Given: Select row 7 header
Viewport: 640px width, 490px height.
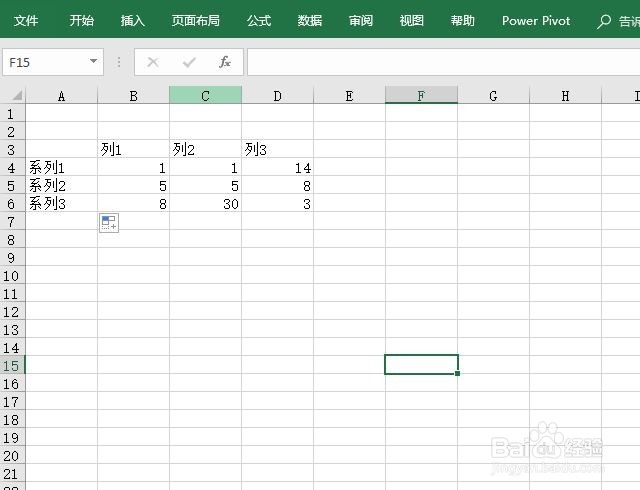Looking at the screenshot, I should [12, 221].
